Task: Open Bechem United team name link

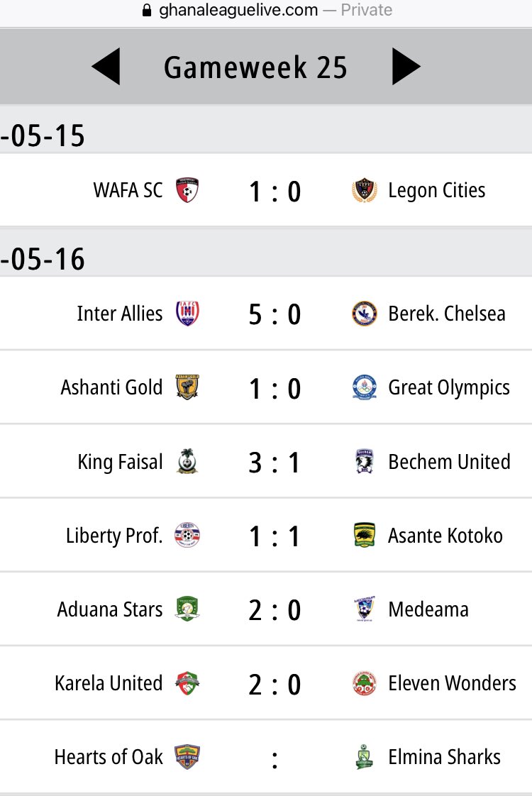Action: click(x=449, y=462)
